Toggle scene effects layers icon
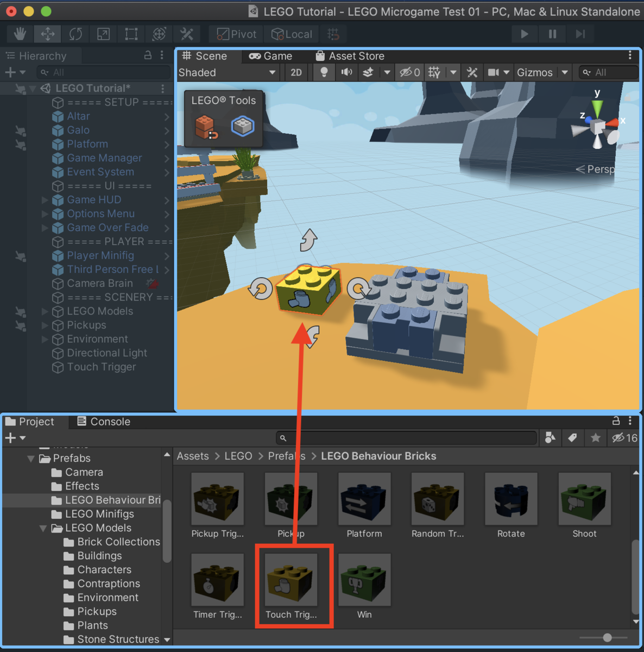 coord(368,72)
